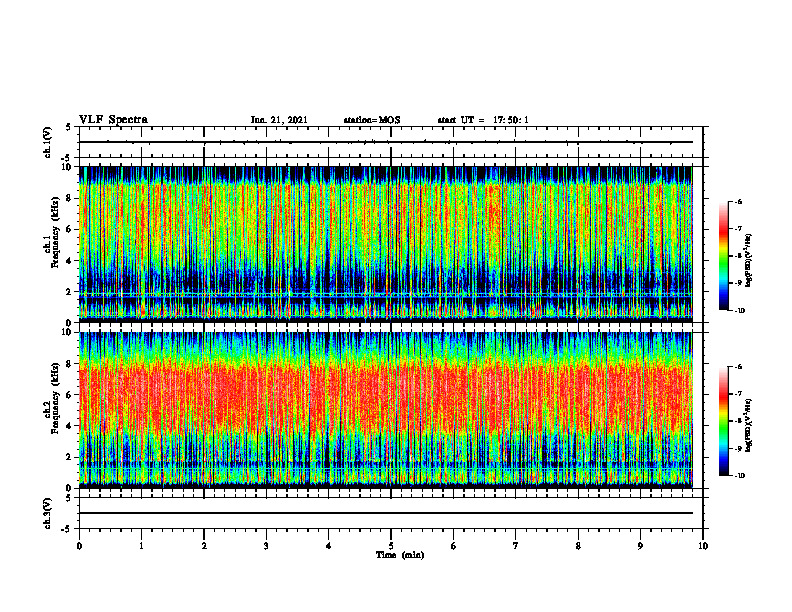The width and height of the screenshot is (792, 612).
Task: Click the "ch.3(V)" waveform axis label
Action: pos(47,513)
